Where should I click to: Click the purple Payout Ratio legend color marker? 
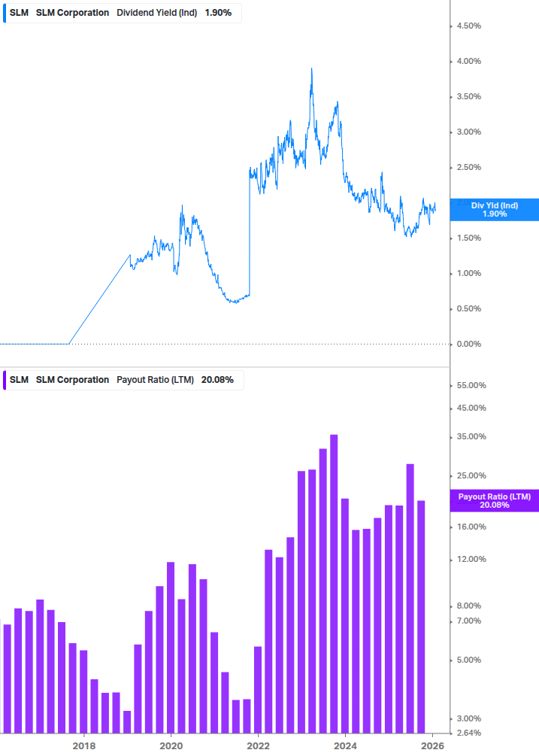[x=5, y=380]
